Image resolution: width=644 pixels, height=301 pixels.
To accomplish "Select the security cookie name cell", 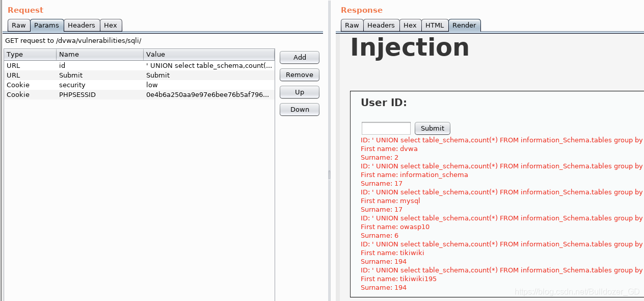I will [100, 85].
